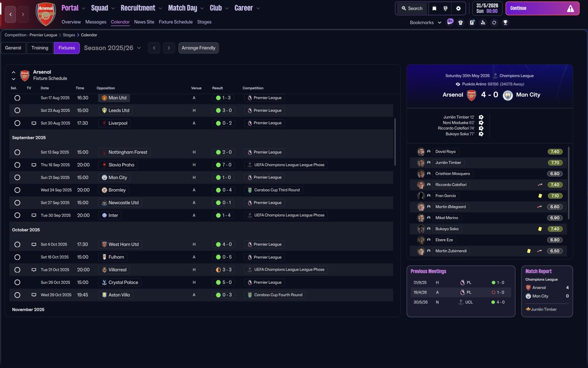Click the TV icon on the Aston Villa fixture
Screen dimensions: 588x368
pyautogui.click(x=34, y=295)
